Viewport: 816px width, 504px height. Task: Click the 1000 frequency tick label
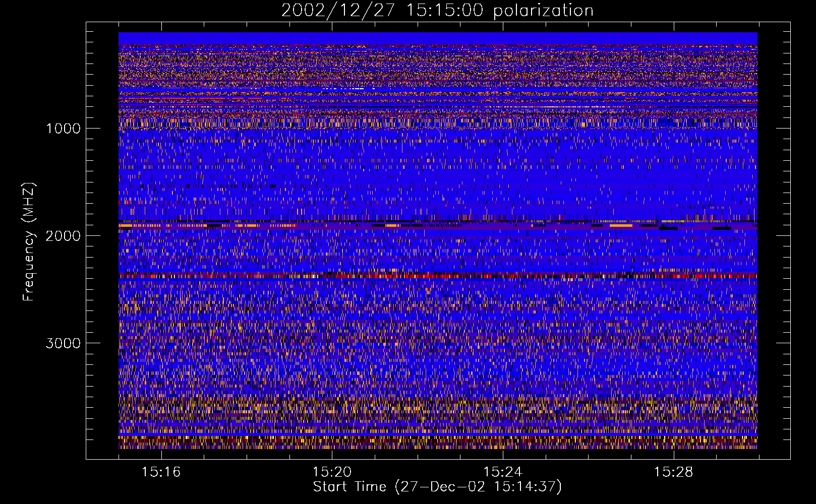pos(63,129)
